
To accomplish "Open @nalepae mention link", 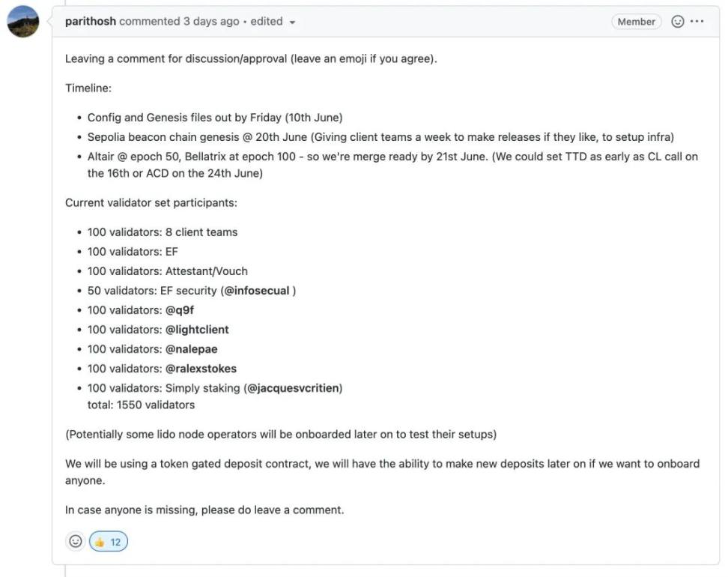I will pyautogui.click(x=192, y=349).
